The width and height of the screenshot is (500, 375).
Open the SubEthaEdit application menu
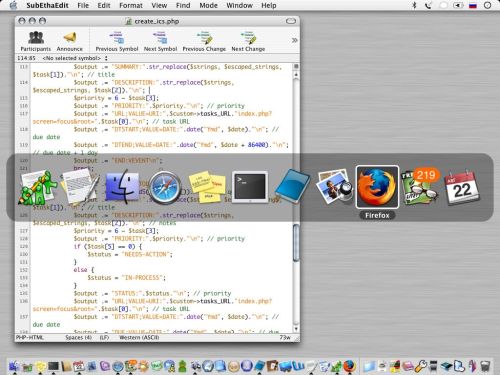click(x=47, y=5)
